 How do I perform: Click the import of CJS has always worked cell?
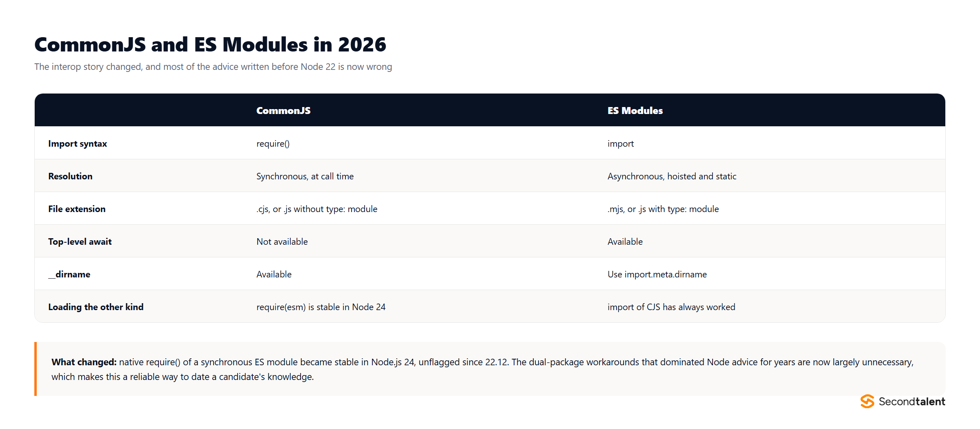[x=671, y=307]
